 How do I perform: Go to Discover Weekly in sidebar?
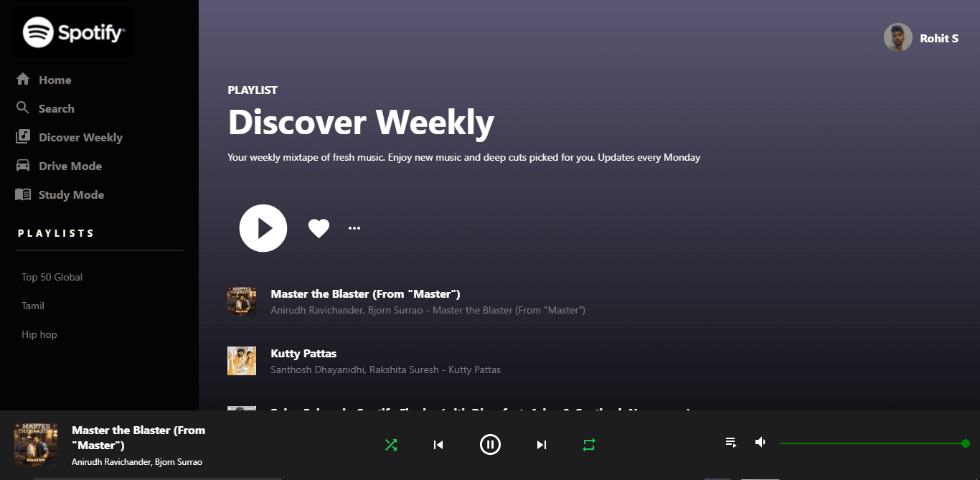pos(80,137)
